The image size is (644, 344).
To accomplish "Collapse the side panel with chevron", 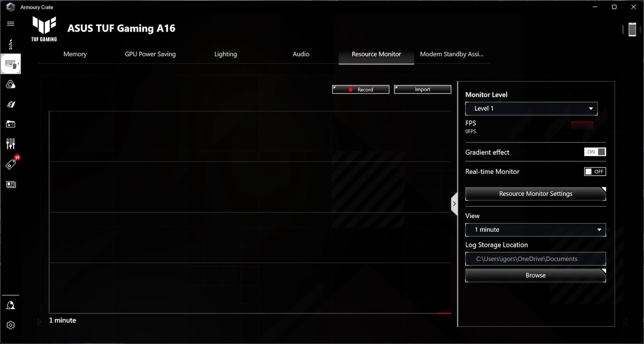I will (454, 204).
